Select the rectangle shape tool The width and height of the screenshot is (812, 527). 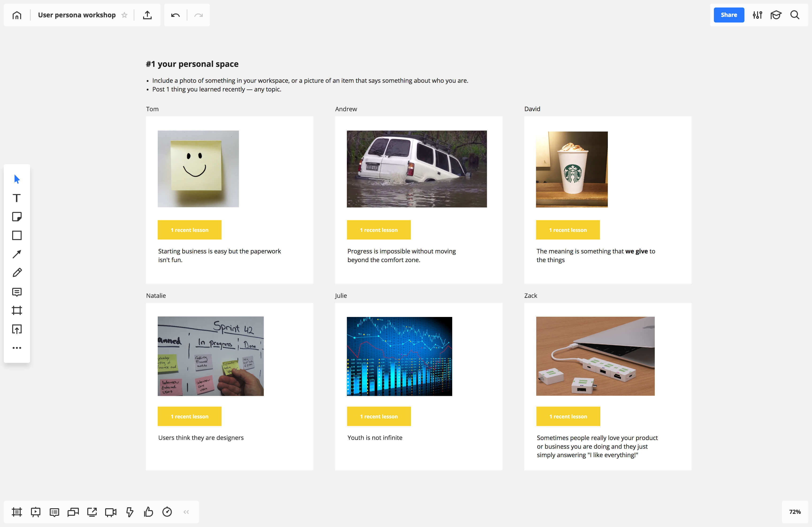[17, 235]
